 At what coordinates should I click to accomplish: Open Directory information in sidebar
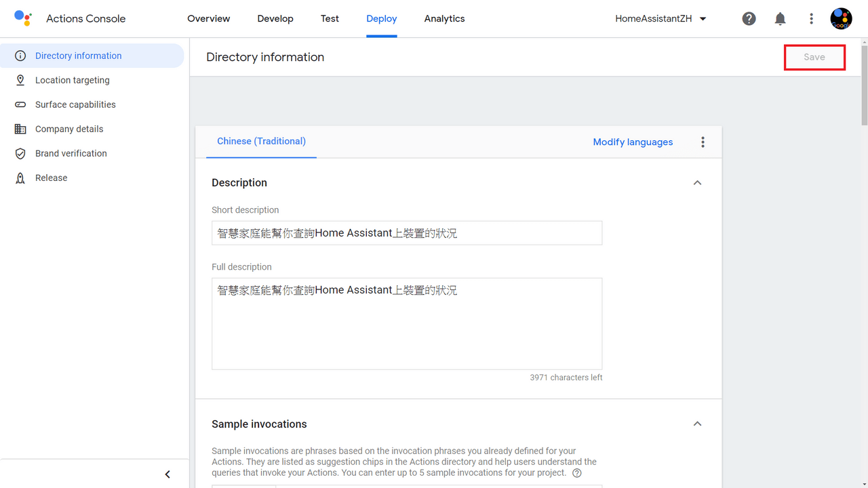(x=92, y=56)
